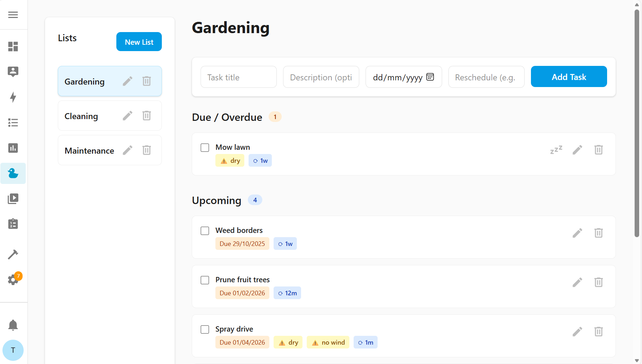
Task: Edit the Mow lawn task
Action: (577, 150)
